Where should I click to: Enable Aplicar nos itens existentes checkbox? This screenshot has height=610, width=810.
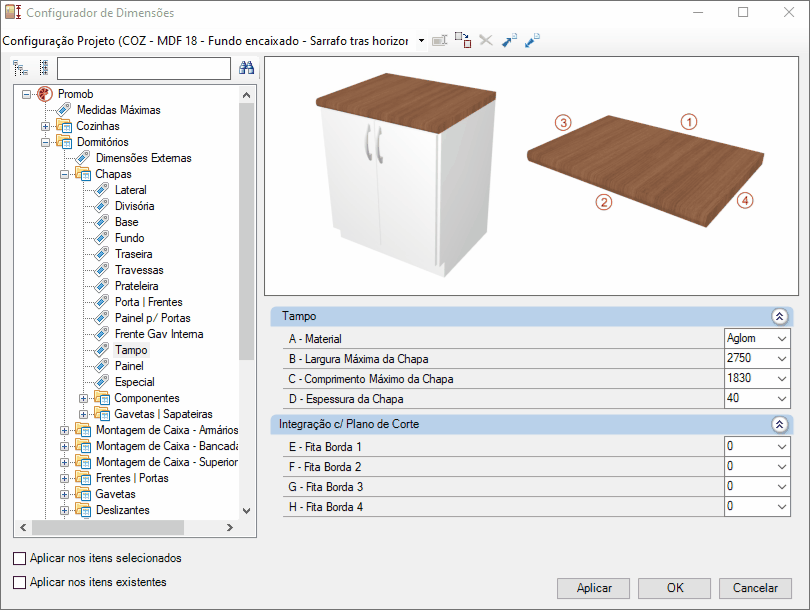pyautogui.click(x=20, y=582)
